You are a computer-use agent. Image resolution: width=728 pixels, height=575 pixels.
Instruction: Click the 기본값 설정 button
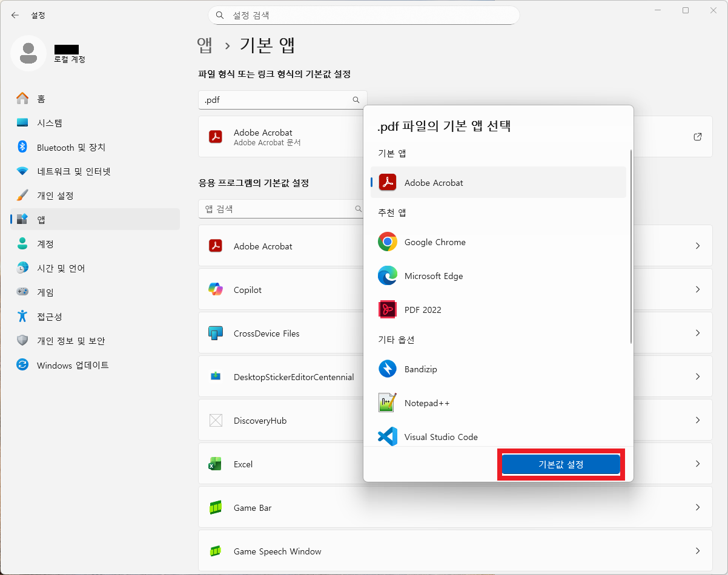561,464
